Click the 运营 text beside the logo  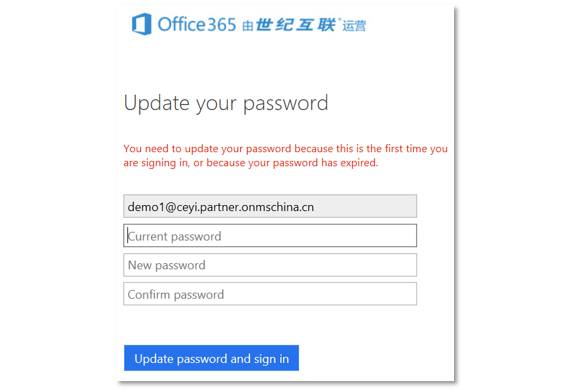(354, 26)
